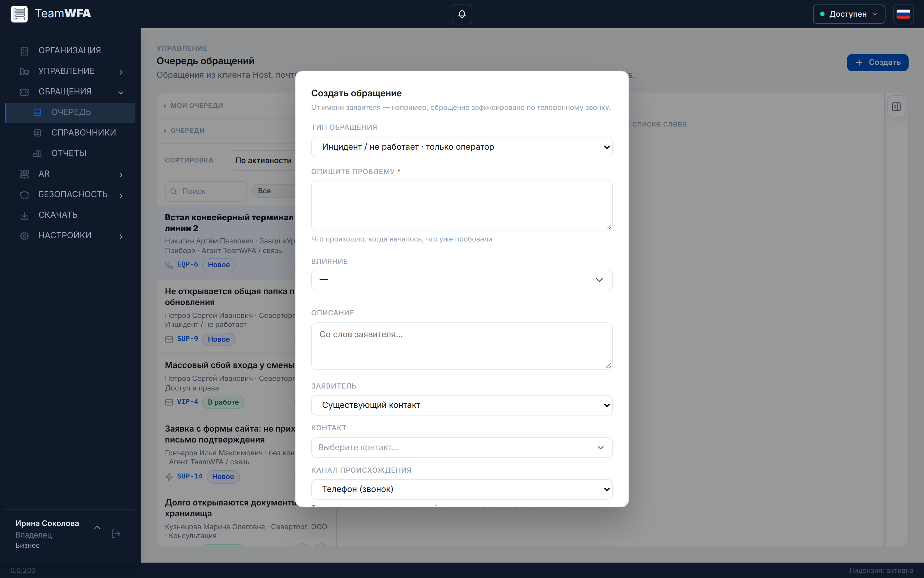The image size is (924, 578).
Task: Click into the Описание text area
Action: tap(462, 346)
